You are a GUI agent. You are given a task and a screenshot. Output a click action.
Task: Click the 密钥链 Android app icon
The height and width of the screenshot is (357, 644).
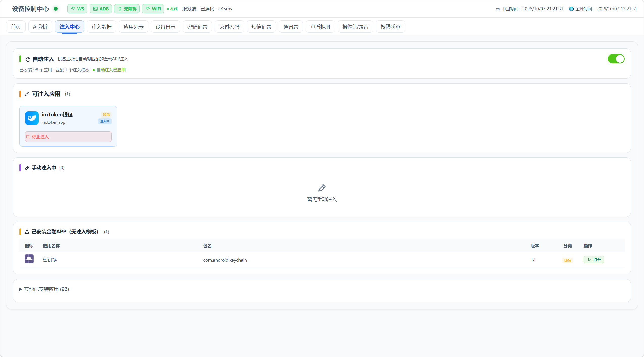(x=29, y=259)
